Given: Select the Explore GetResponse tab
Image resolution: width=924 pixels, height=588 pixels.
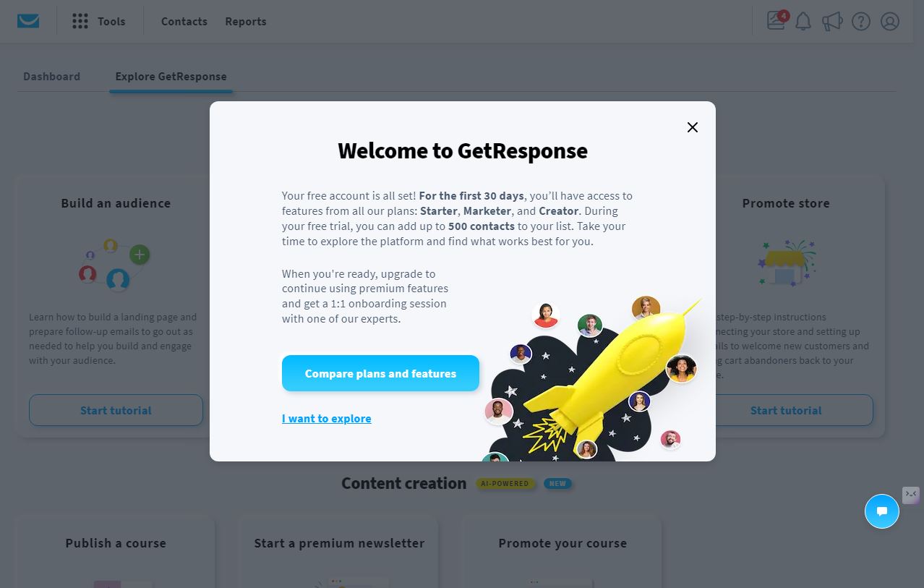Looking at the screenshot, I should point(171,77).
